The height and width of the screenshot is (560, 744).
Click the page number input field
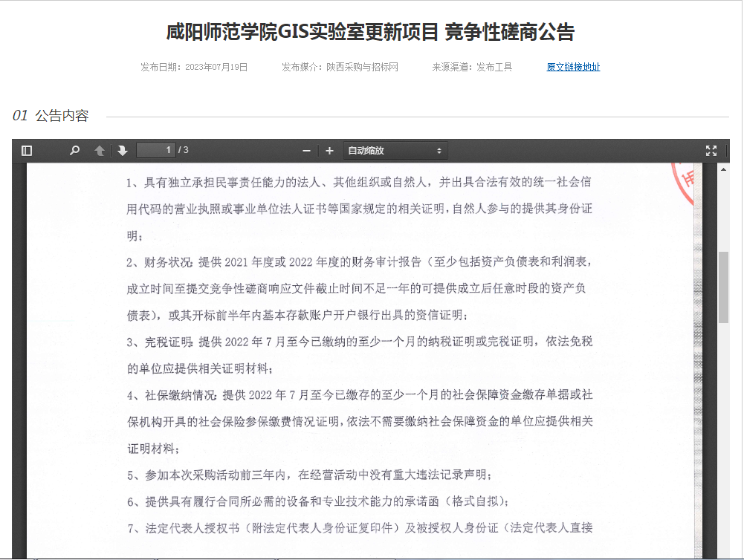pos(155,150)
